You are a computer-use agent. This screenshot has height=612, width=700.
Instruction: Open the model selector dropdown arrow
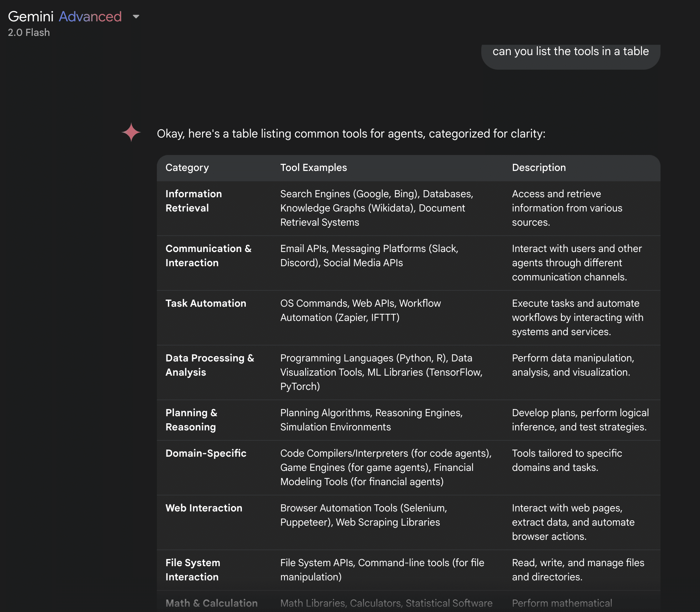[136, 16]
